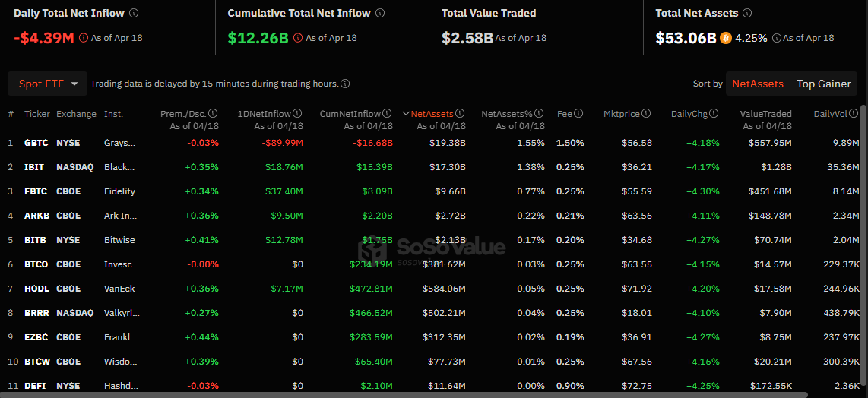Click the DailyChg column header
This screenshot has height=398, width=868.
[x=689, y=113]
